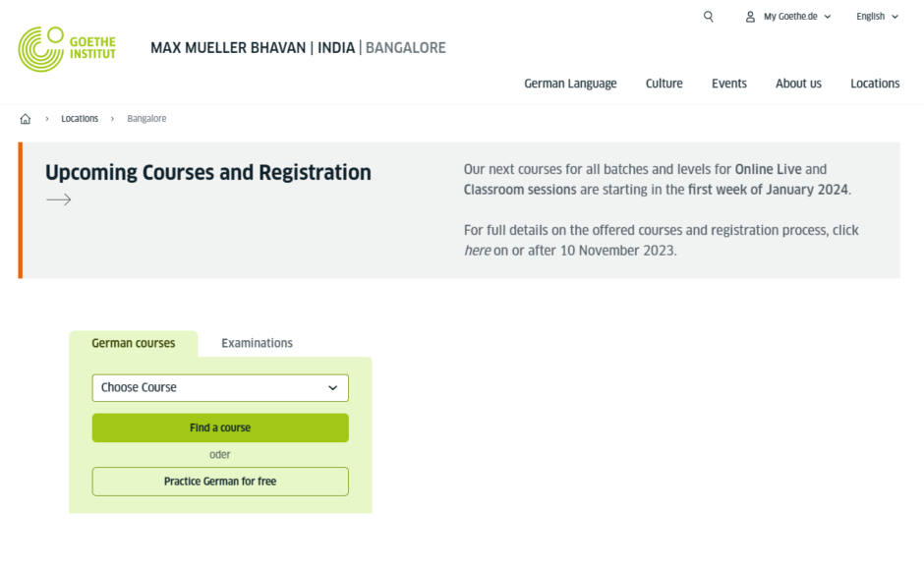Open the German Language menu item
This screenshot has width=924, height=570.
click(570, 84)
